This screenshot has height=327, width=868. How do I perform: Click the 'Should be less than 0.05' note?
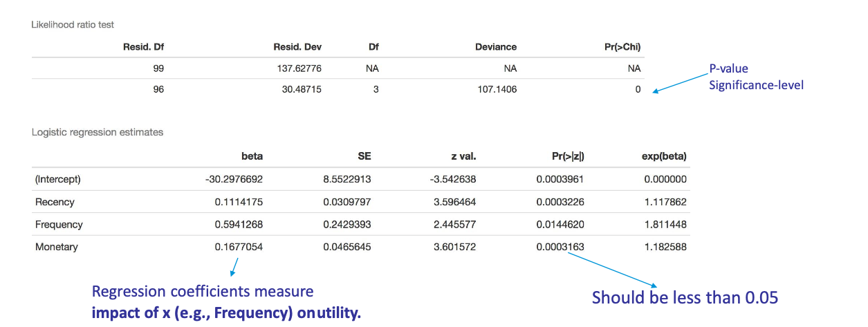(x=685, y=297)
